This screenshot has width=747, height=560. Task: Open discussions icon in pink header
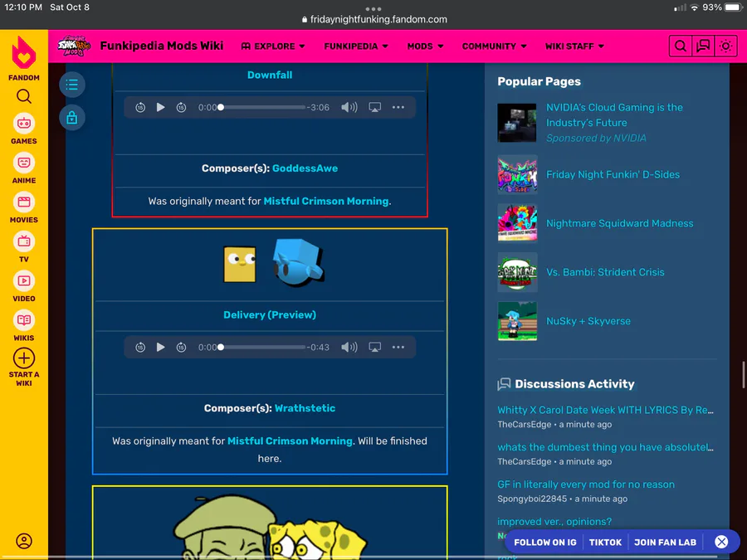(703, 46)
